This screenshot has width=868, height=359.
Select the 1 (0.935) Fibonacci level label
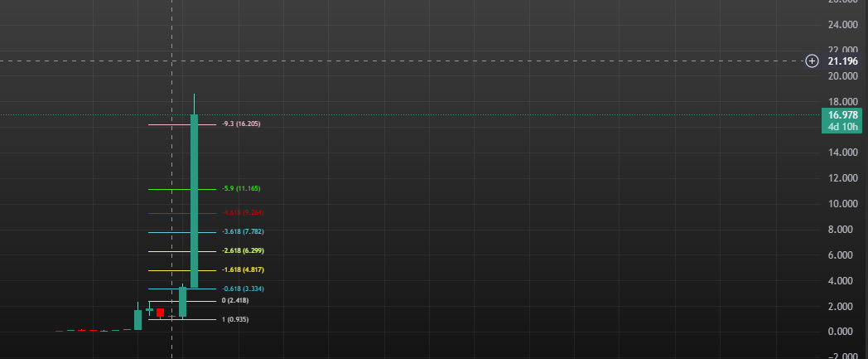(234, 320)
